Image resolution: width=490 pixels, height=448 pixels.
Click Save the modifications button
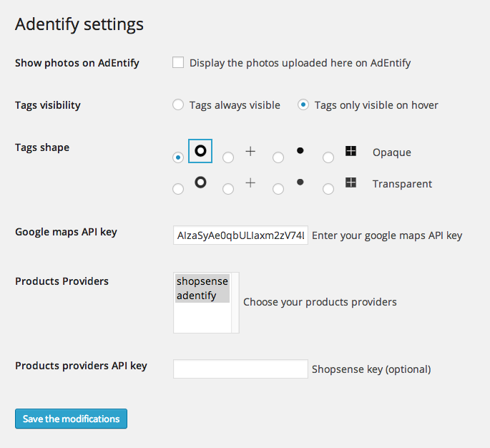pyautogui.click(x=71, y=419)
